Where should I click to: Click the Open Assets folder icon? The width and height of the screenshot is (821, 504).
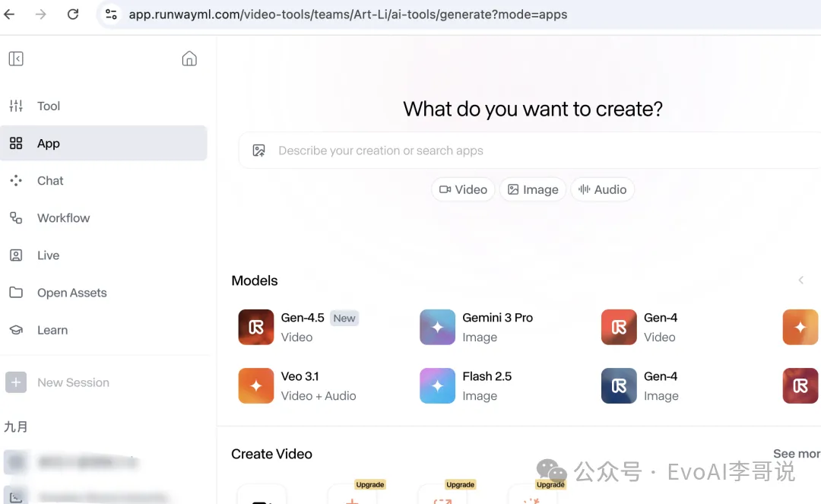pos(16,293)
